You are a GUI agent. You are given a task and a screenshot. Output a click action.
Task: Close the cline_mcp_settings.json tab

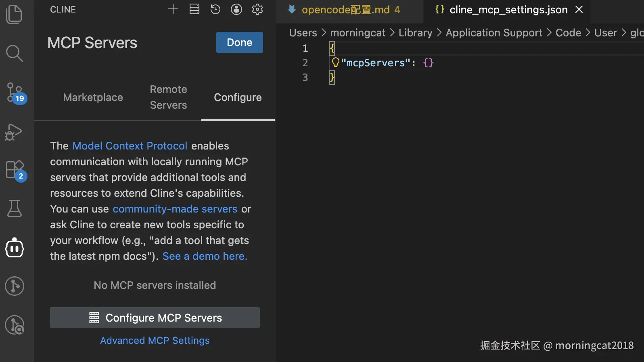pyautogui.click(x=579, y=9)
